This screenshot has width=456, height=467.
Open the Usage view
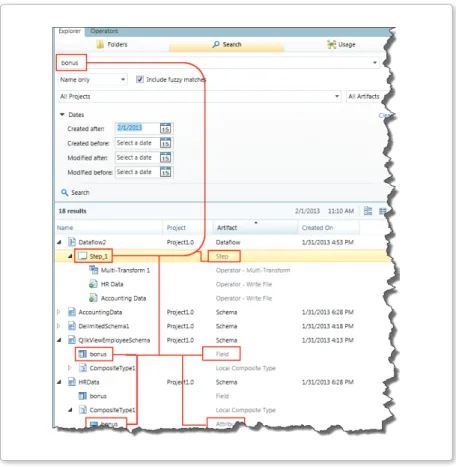pos(341,44)
